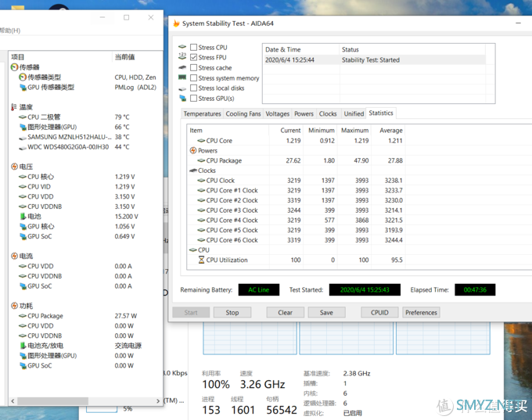Click the 传感器类型 icon

(x=23, y=77)
